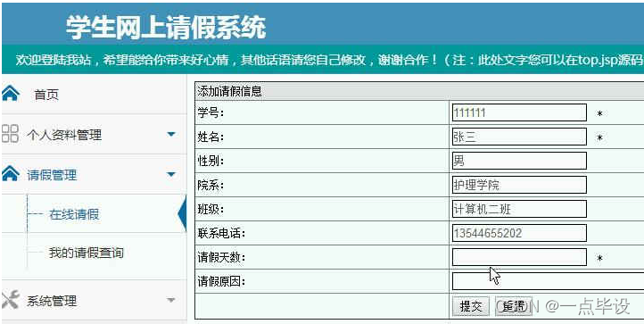Focus the 请假原因 input field
Image resolution: width=644 pixels, height=324 pixels.
coord(548,281)
